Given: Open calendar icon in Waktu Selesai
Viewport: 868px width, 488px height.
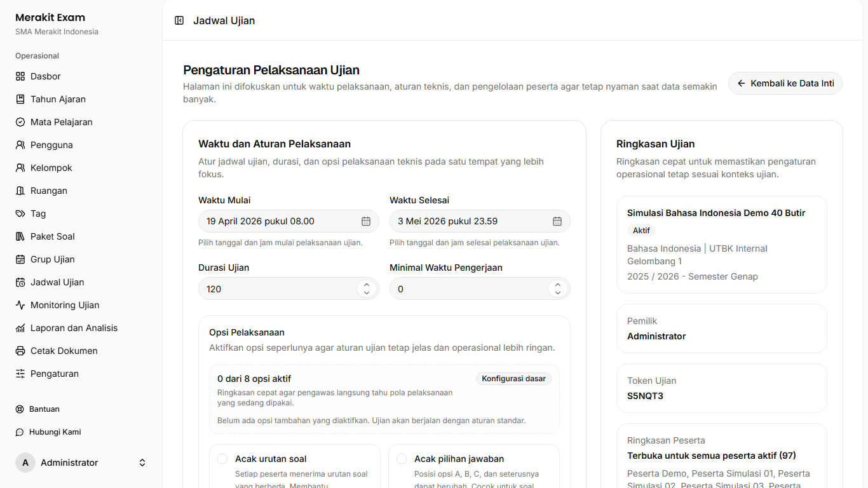Looking at the screenshot, I should click(x=557, y=221).
